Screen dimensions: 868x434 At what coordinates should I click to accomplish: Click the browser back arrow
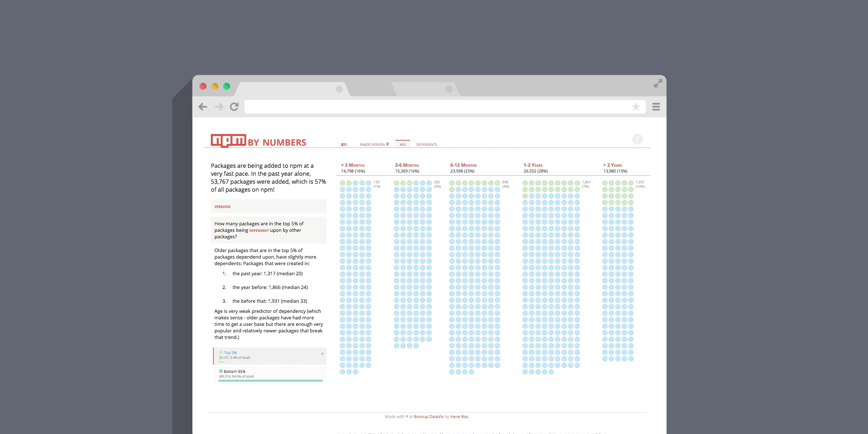(x=203, y=107)
